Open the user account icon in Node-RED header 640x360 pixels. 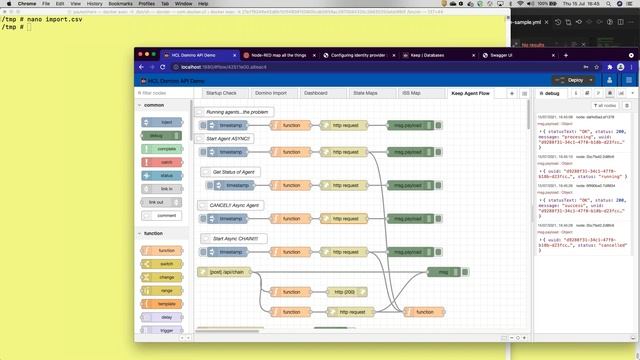609,80
